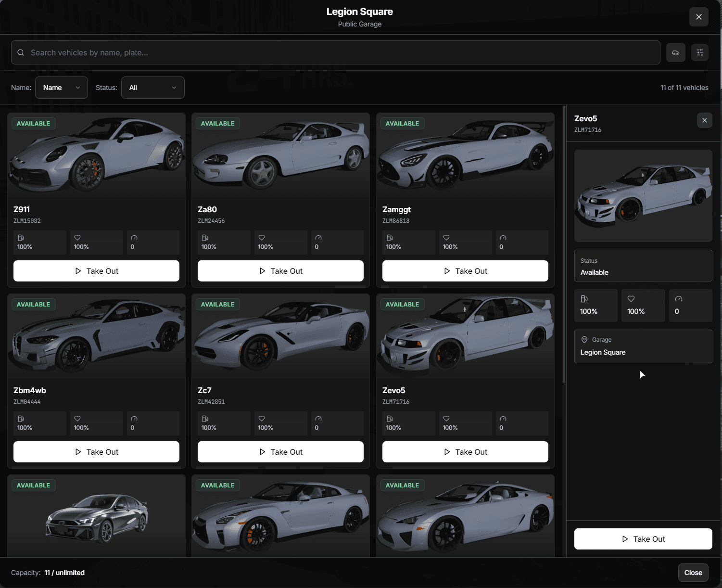Click the AVAILABLE badge on the Z911 card
Viewport: 722px width, 588px height.
(x=34, y=124)
